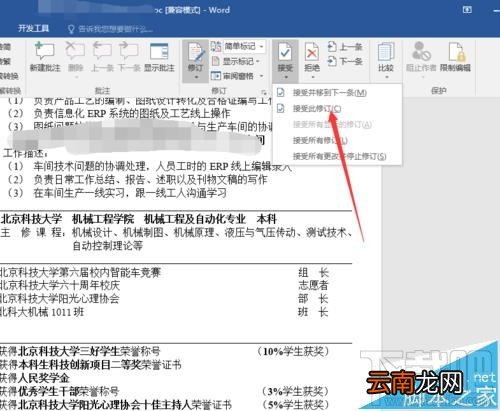Click the Reject (拒绝) icon
This screenshot has width=500, height=411.
[312, 52]
